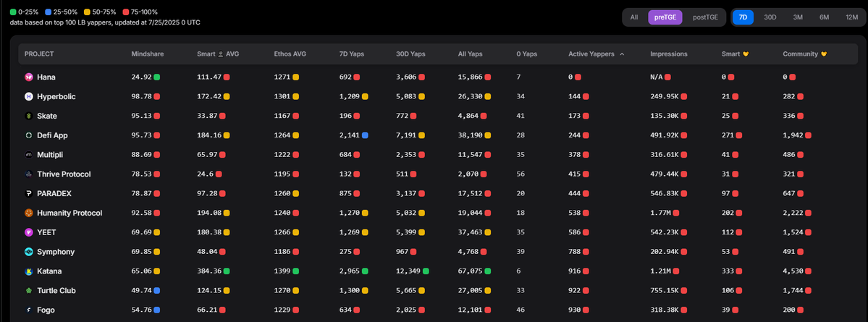Click the Multipli project logo icon
The image size is (868, 322).
click(x=29, y=155)
